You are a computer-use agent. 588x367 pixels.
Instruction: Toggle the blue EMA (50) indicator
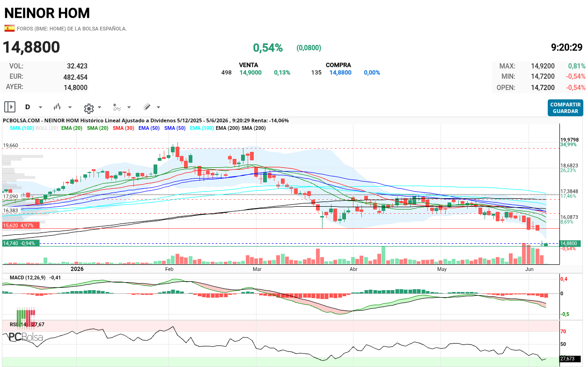(x=149, y=128)
